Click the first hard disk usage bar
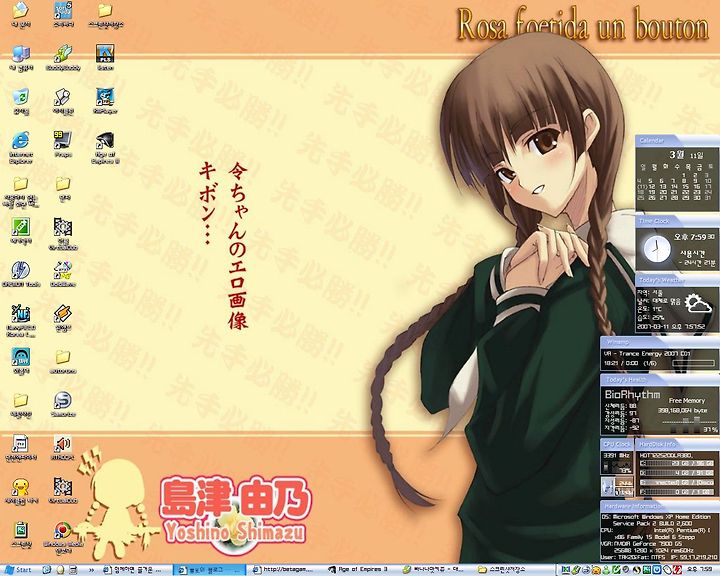720x576 pixels. [x=676, y=463]
